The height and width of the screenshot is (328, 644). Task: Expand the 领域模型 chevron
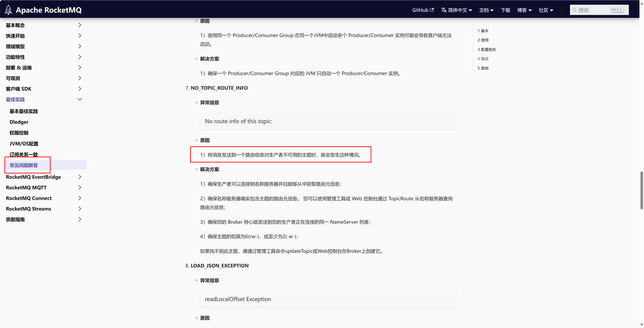point(80,46)
